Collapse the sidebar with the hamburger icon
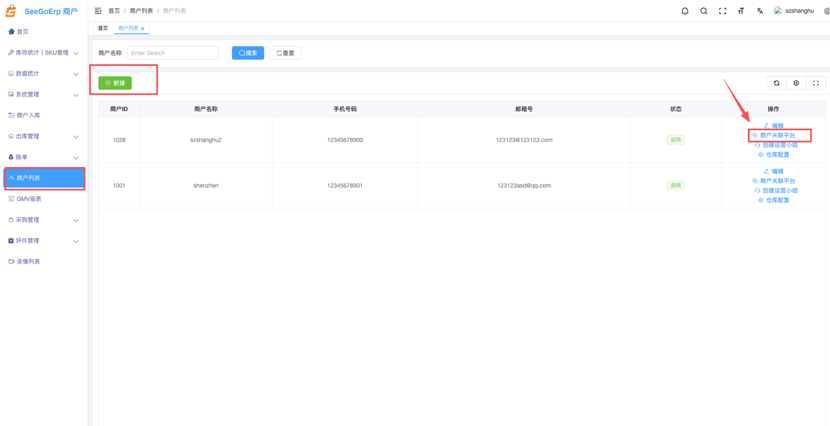830x426 pixels. click(98, 11)
